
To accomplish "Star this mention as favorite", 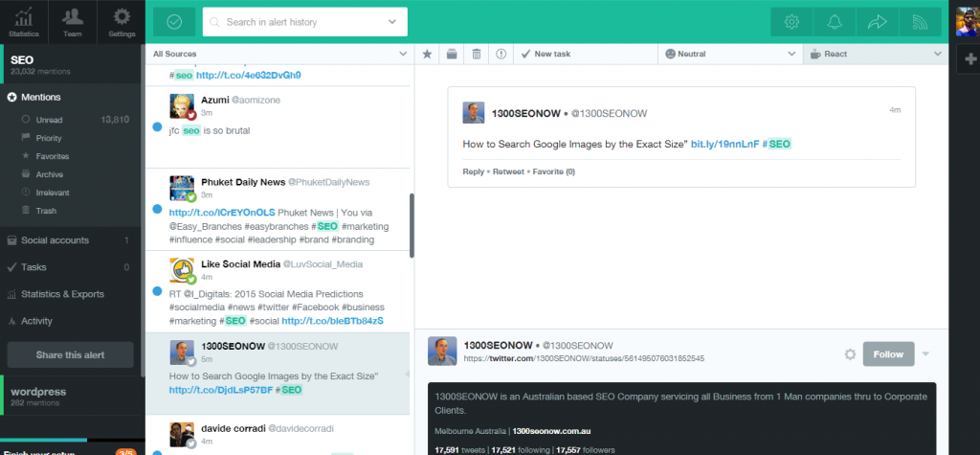I will click(427, 54).
